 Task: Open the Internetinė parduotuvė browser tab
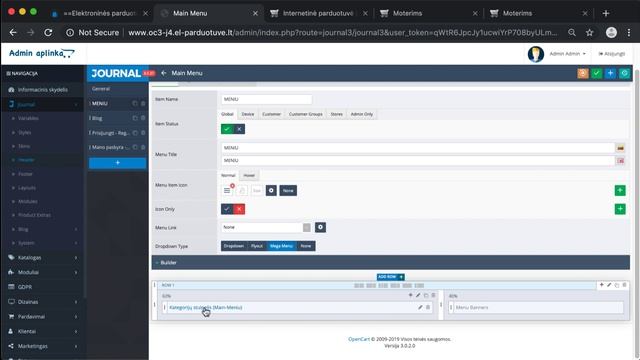(318, 13)
